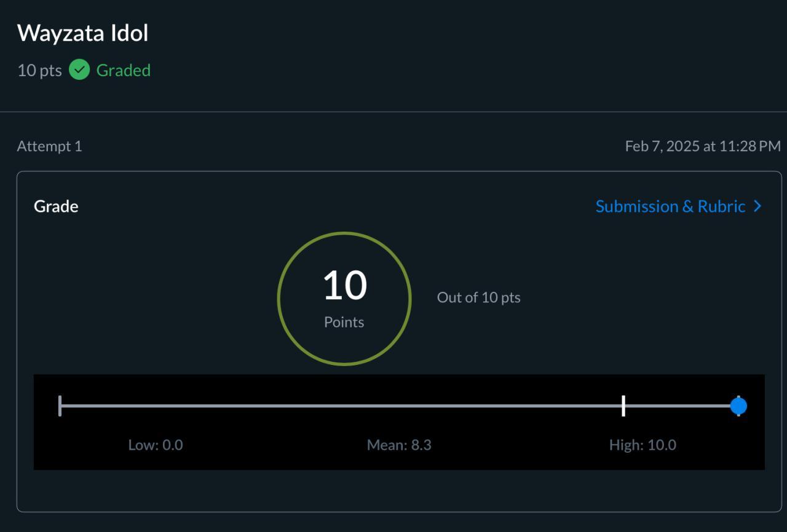Click the Grade heading in the card
Viewport: 787px width, 532px height.
pyautogui.click(x=56, y=206)
